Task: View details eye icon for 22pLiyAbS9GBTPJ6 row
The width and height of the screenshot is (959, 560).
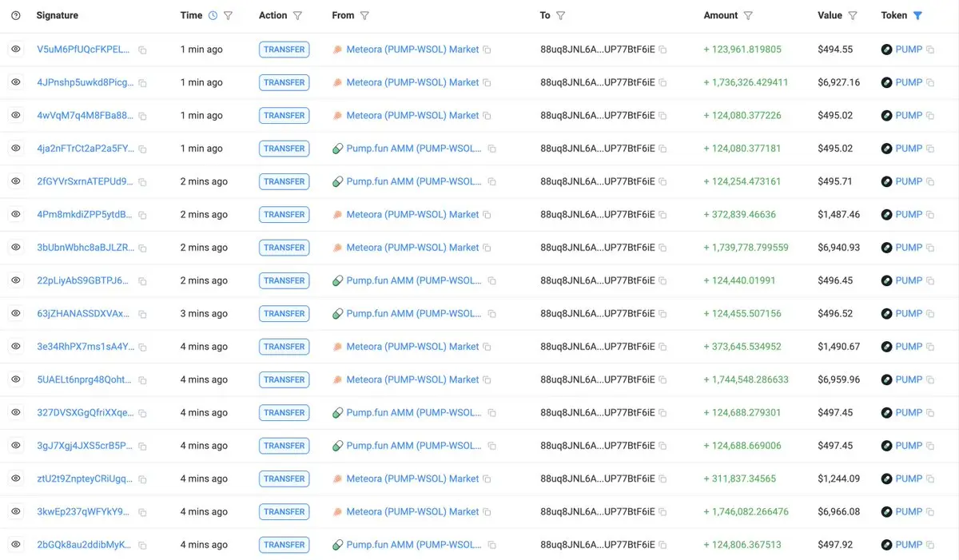Action: 16,280
